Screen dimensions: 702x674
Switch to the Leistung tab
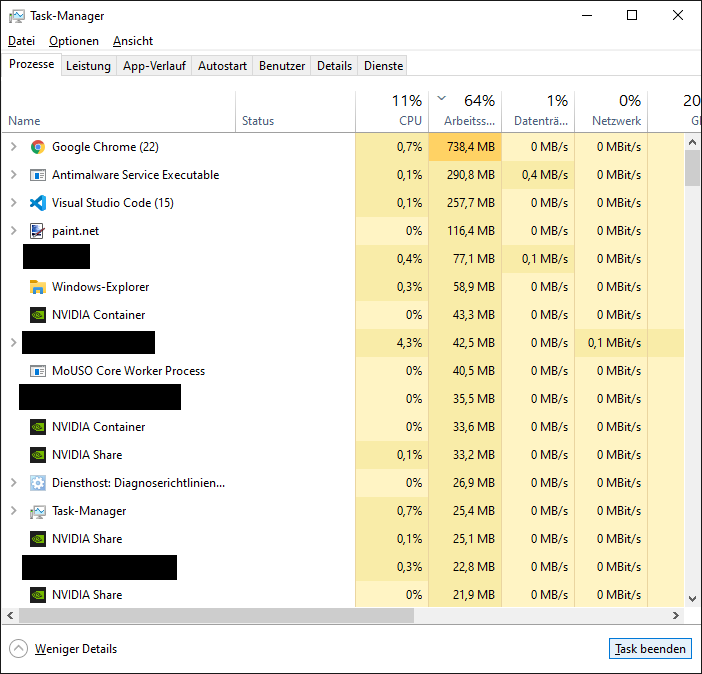coord(88,66)
